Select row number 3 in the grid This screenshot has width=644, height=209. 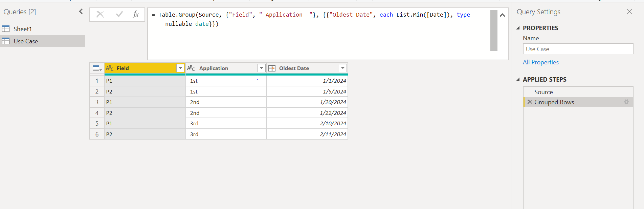point(97,102)
